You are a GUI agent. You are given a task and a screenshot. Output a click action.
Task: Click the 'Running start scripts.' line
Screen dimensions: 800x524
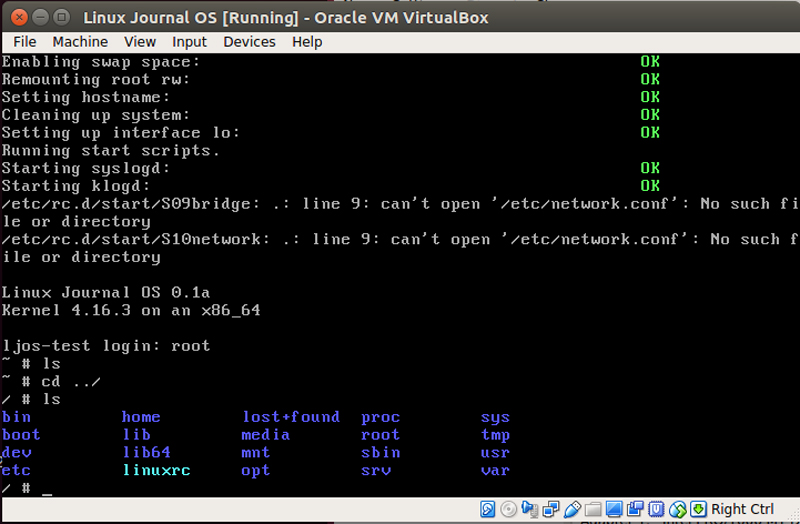[x=110, y=151]
